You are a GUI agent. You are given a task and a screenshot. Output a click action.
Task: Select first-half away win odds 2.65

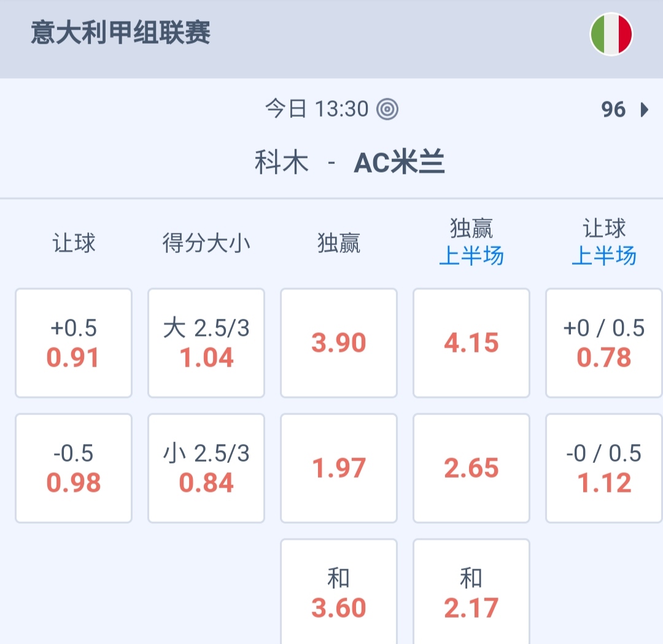click(x=471, y=468)
